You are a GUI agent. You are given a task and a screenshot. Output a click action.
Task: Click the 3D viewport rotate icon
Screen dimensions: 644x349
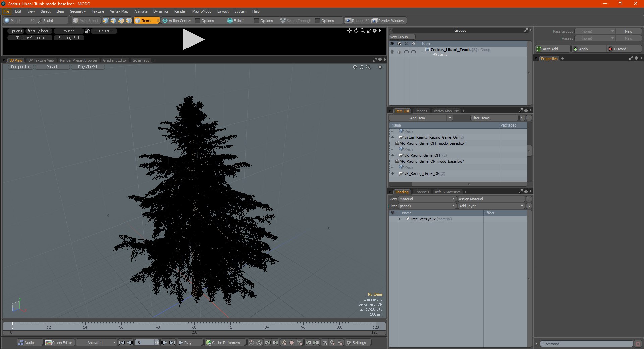[361, 67]
